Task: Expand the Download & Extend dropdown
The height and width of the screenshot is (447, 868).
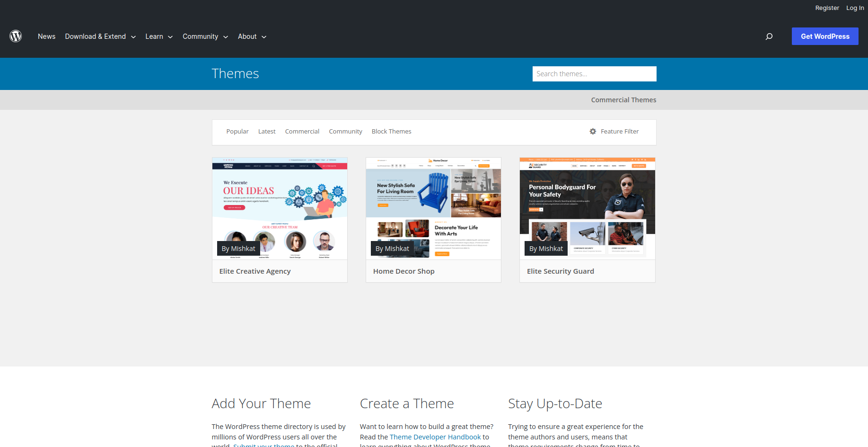Action: (133, 36)
